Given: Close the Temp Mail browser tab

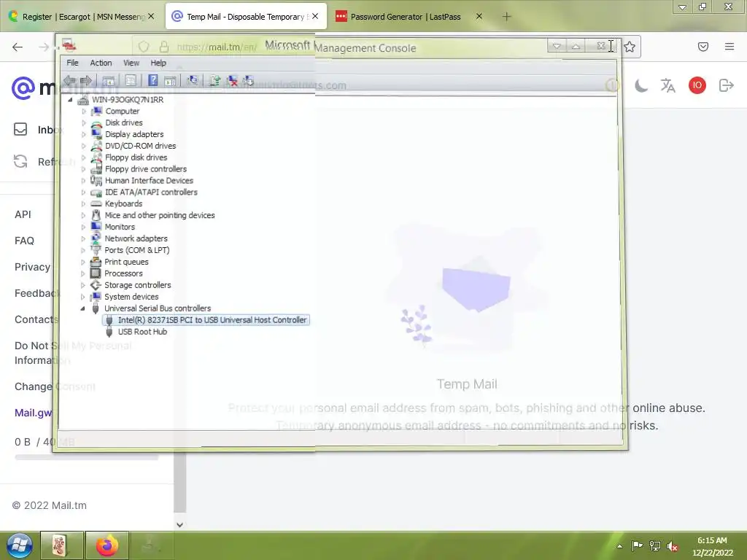Looking at the screenshot, I should [x=315, y=16].
